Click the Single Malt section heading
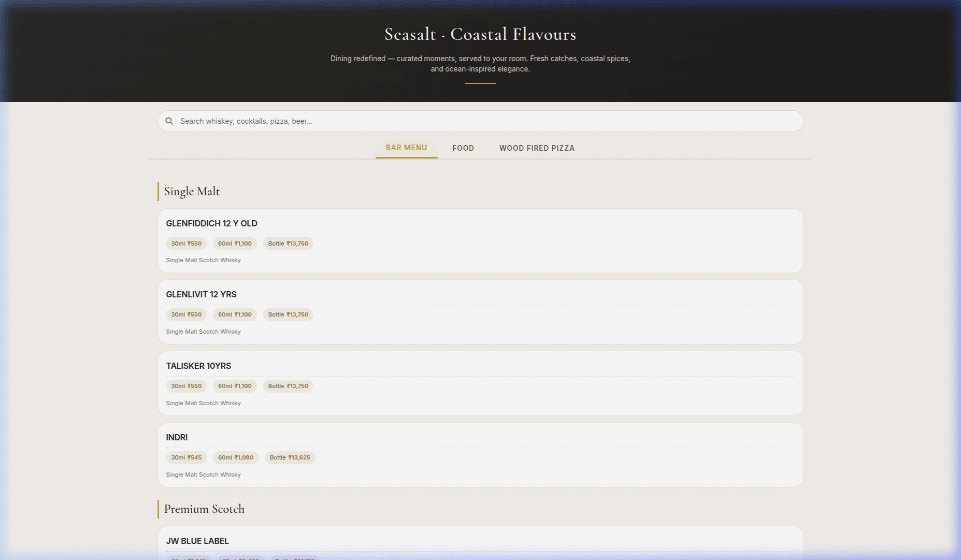The height and width of the screenshot is (560, 961). (x=192, y=192)
